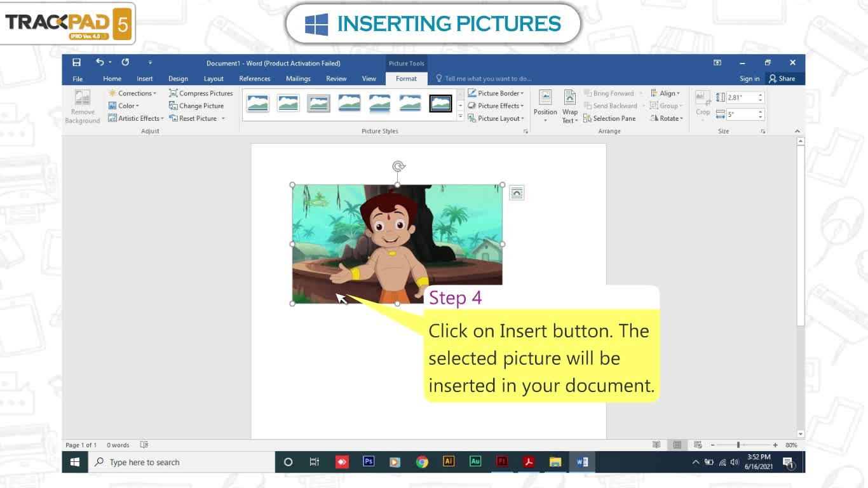Apply the third gray-framed picture style
868x488 pixels.
click(318, 103)
